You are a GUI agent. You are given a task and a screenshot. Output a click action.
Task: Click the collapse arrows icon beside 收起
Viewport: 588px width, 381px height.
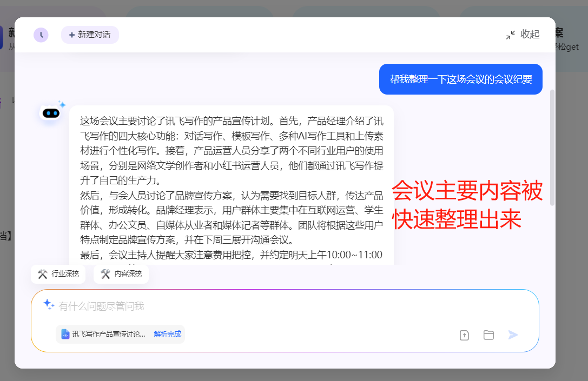tap(510, 35)
